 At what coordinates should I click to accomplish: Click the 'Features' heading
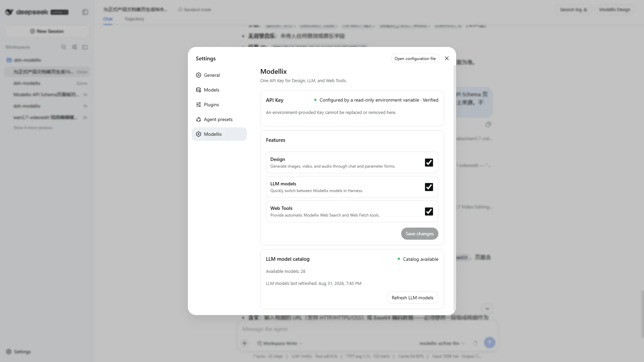(276, 140)
